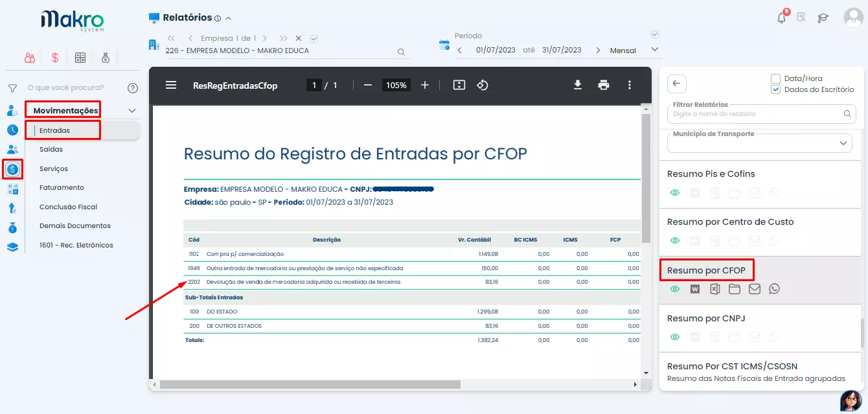
Task: Toggle the checkbox beside company navigation
Action: (314, 38)
